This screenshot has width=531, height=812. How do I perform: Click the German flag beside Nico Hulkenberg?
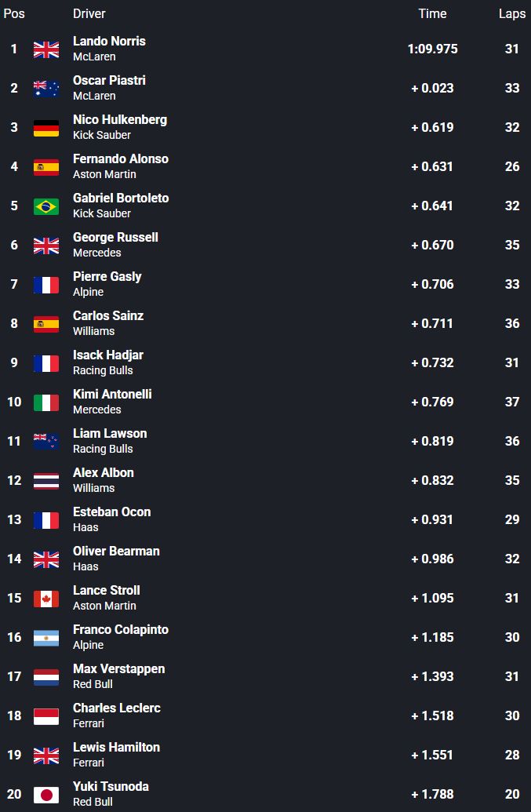[46, 128]
